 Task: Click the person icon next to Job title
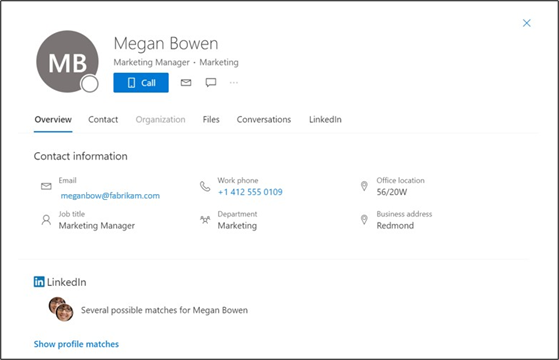(x=46, y=220)
